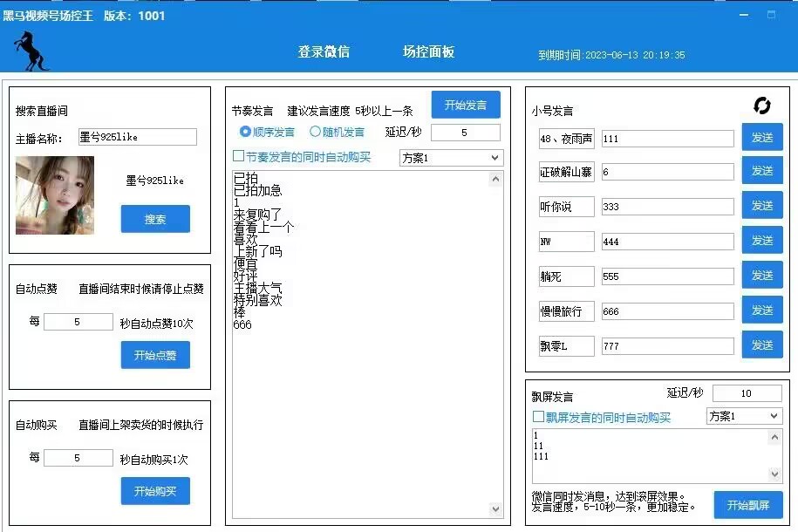Open the 登录微信 tab

pyautogui.click(x=324, y=51)
